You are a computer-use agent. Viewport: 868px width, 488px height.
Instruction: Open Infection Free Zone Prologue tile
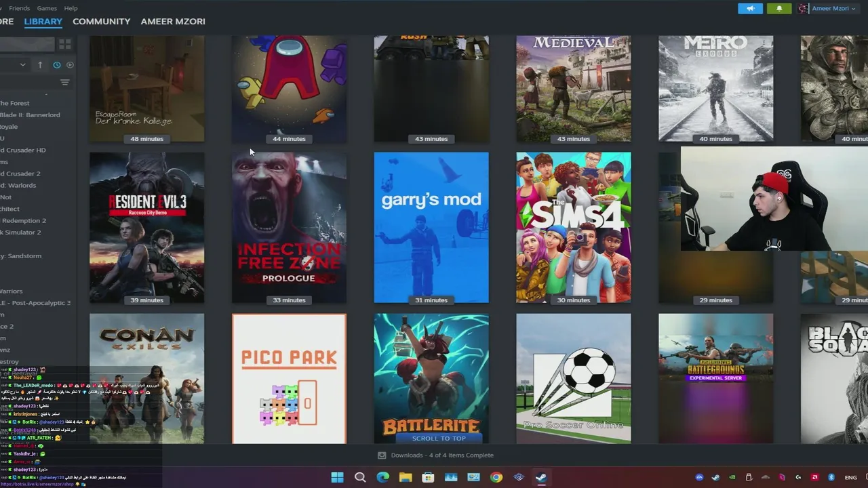click(289, 227)
